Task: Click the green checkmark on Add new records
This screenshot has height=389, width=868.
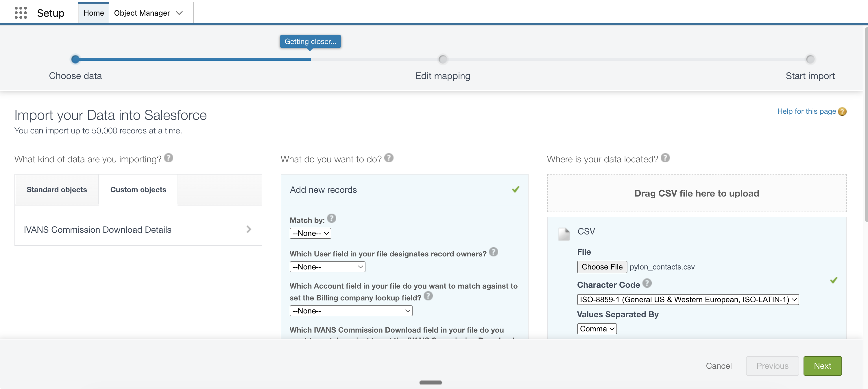Action: point(516,189)
